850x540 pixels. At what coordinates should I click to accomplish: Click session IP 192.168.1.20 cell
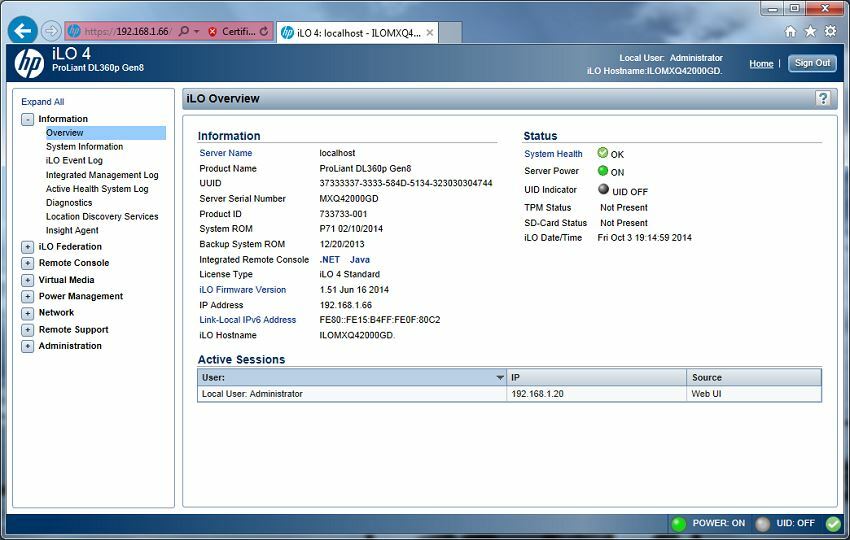596,394
